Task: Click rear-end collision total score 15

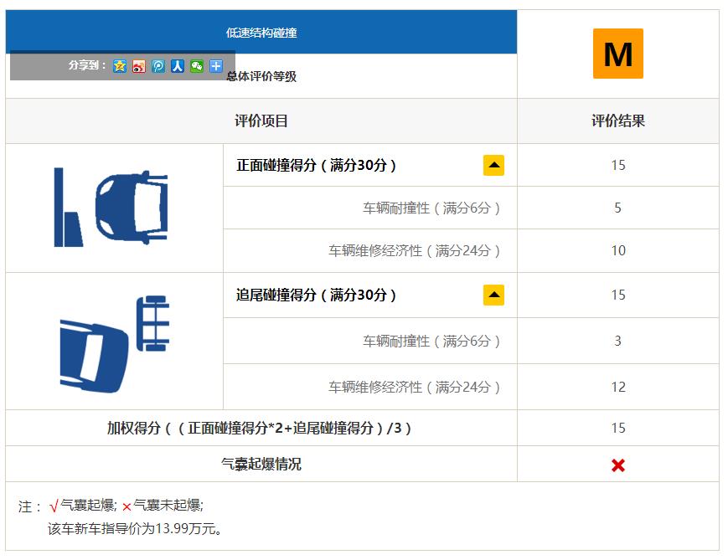Action: pyautogui.click(x=618, y=295)
